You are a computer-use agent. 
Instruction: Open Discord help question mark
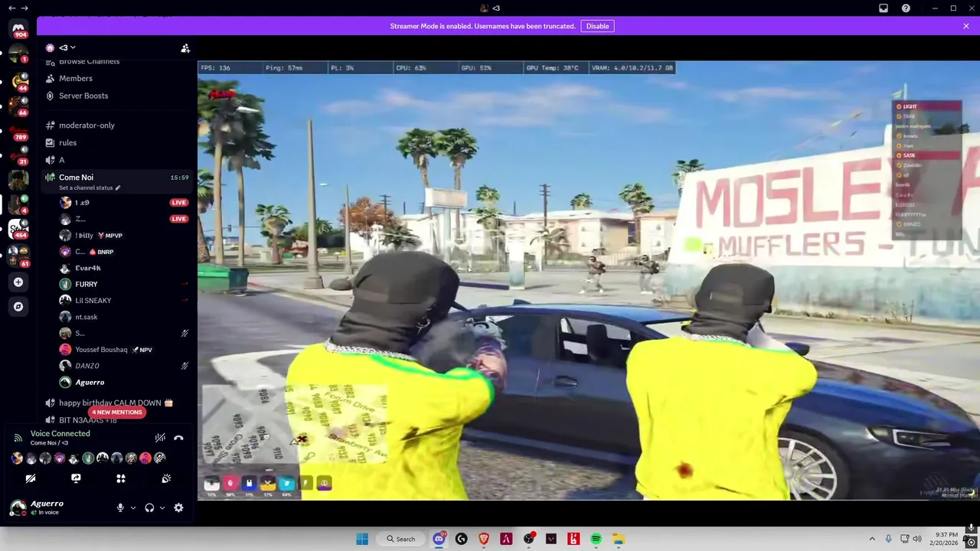906,8
